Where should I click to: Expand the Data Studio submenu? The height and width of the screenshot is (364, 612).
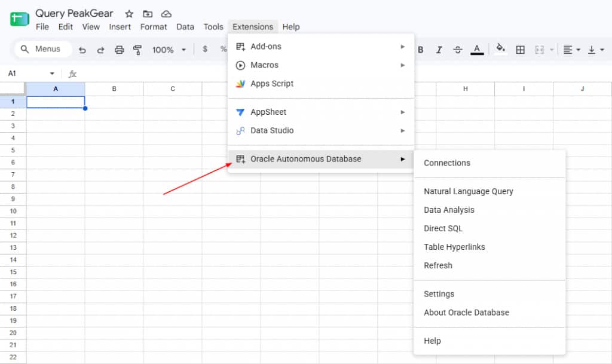[320, 131]
